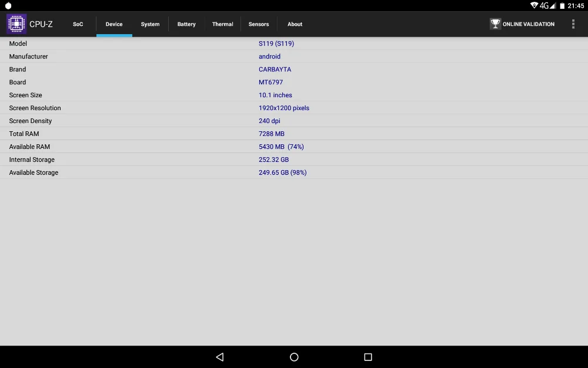Viewport: 588px width, 368px height.
Task: Tap the 4G signal indicator
Action: point(547,6)
